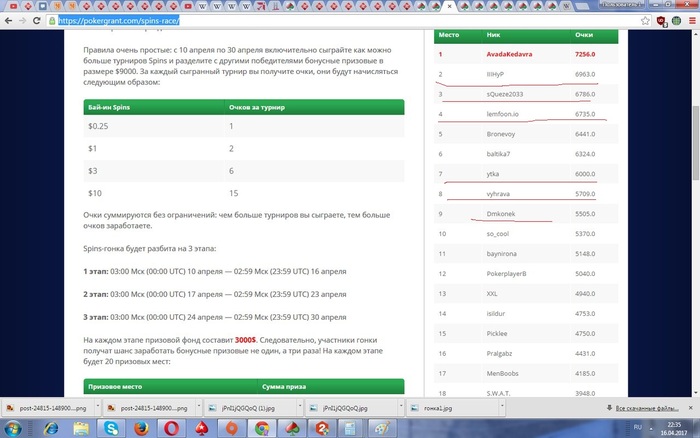Click nickname PokerplayerB in the ranking

(506, 274)
